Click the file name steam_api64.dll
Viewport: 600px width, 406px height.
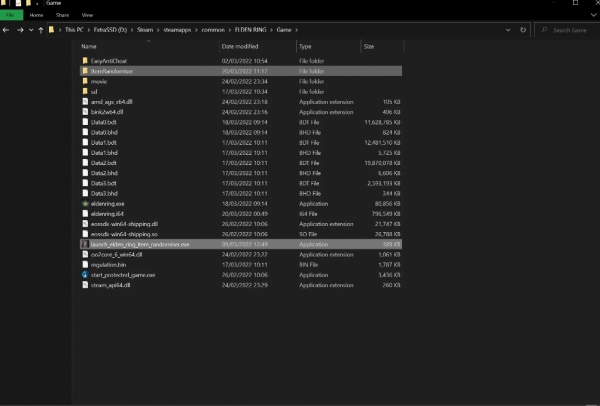click(110, 285)
